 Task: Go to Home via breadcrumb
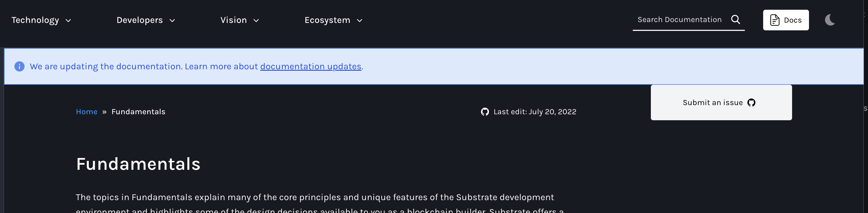pos(87,112)
